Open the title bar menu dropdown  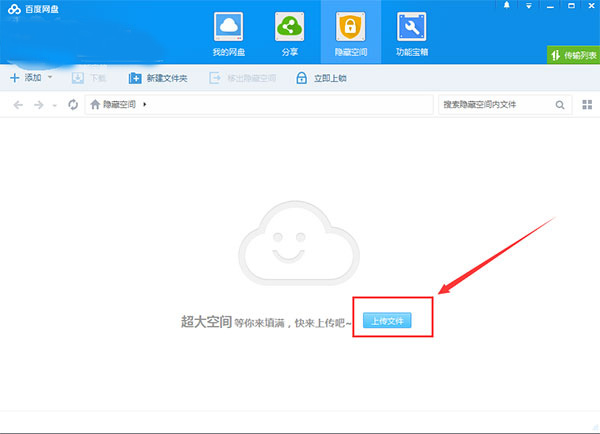click(x=528, y=6)
